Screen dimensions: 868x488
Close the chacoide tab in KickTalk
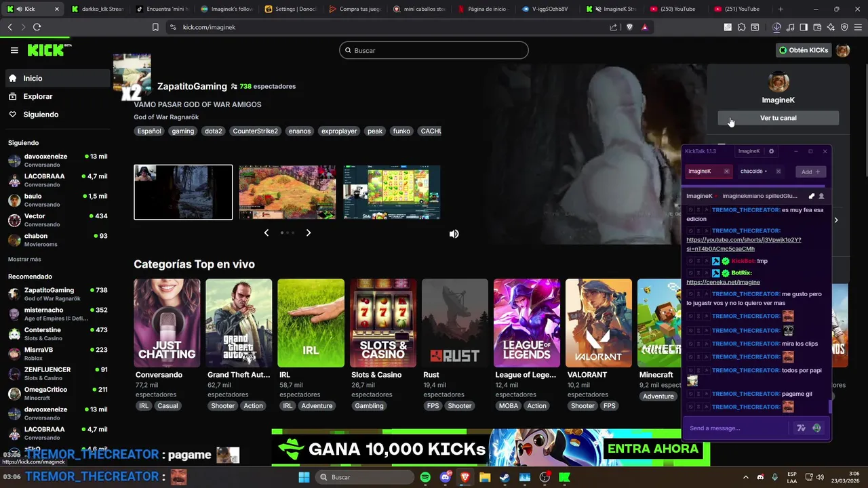[778, 171]
